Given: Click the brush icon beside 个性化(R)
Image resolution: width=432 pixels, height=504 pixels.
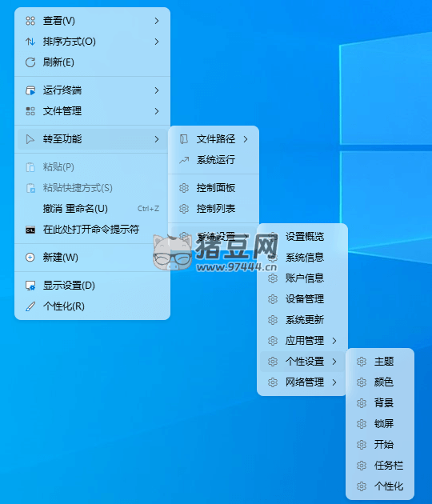Looking at the screenshot, I should (x=30, y=306).
